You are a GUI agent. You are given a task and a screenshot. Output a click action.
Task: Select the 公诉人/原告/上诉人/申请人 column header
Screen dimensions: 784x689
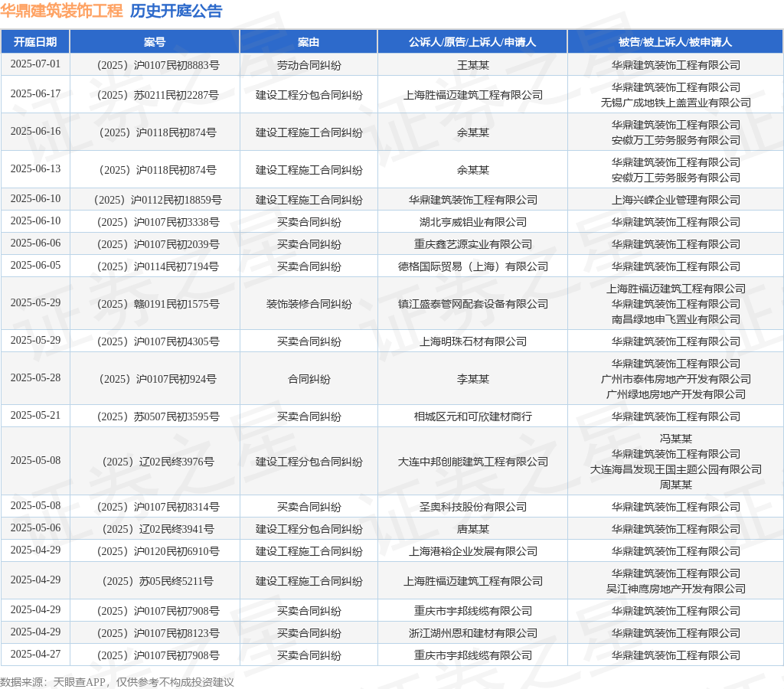pyautogui.click(x=472, y=42)
